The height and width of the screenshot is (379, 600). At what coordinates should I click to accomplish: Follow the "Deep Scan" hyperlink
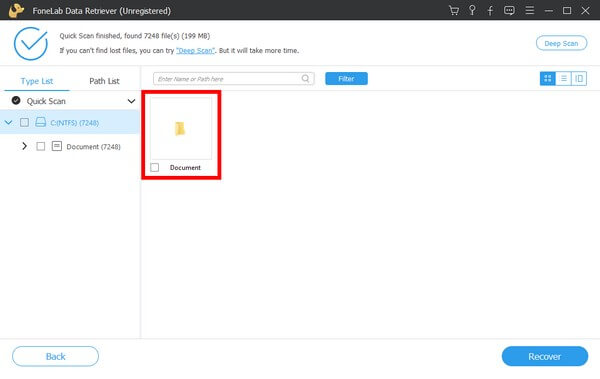pos(195,51)
